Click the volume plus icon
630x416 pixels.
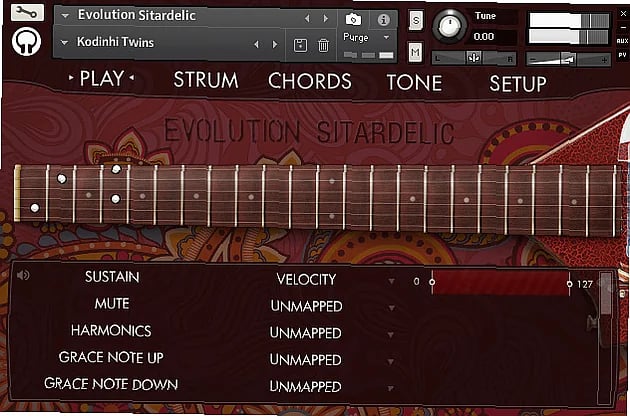pos(604,60)
